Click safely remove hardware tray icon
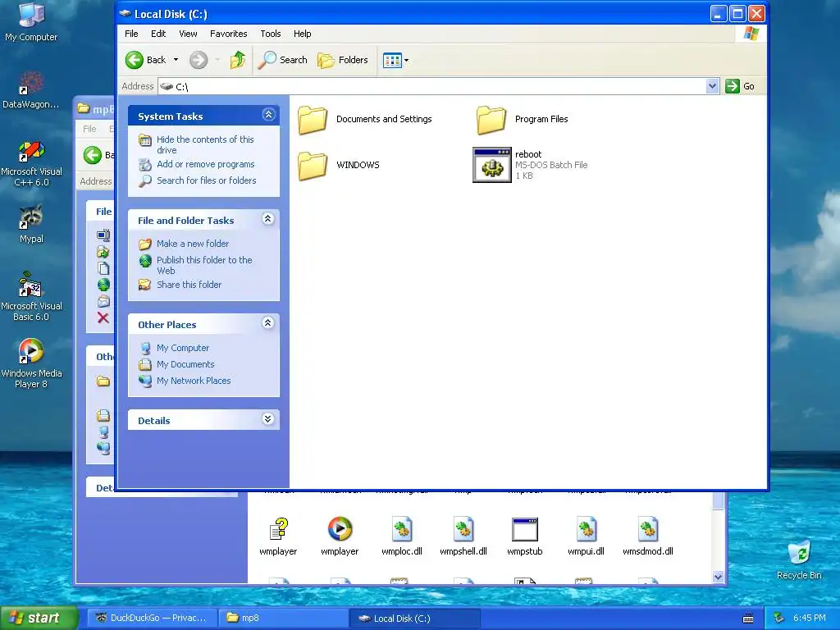The image size is (840, 630). [779, 619]
